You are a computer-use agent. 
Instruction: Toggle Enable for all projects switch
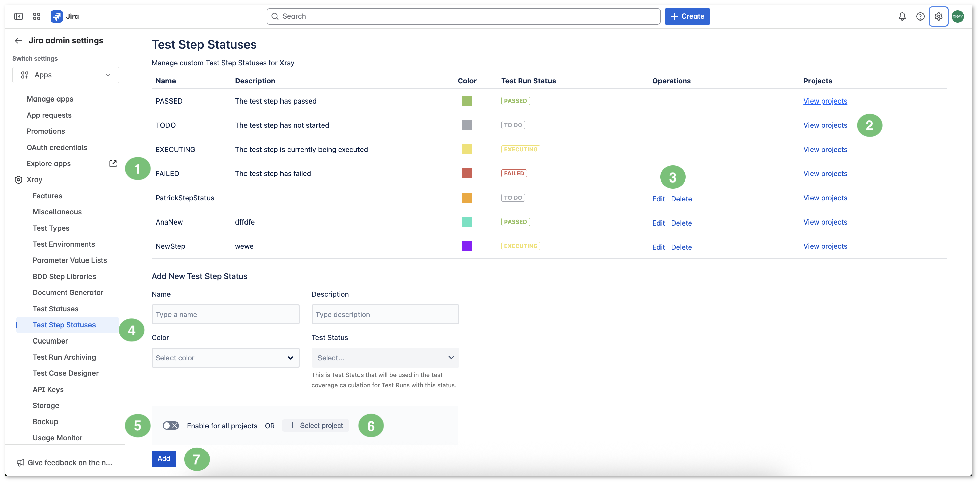pyautogui.click(x=171, y=426)
